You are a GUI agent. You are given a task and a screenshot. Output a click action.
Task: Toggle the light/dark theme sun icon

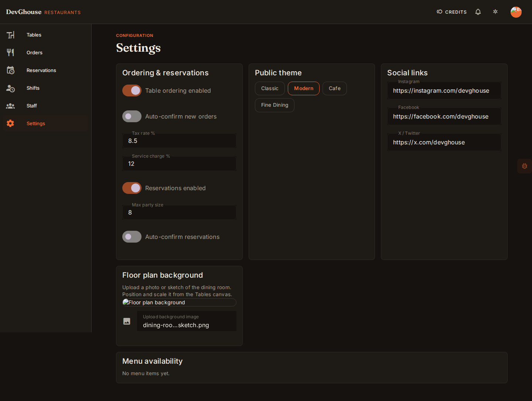click(x=495, y=12)
